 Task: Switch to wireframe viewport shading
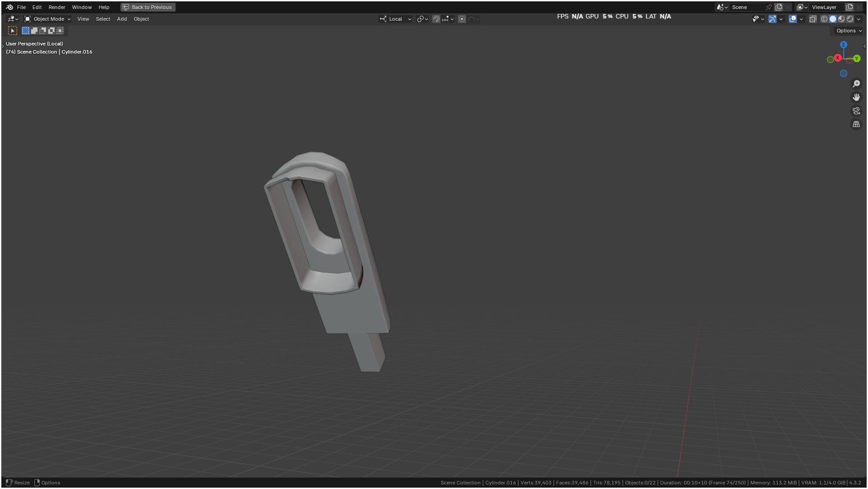824,19
